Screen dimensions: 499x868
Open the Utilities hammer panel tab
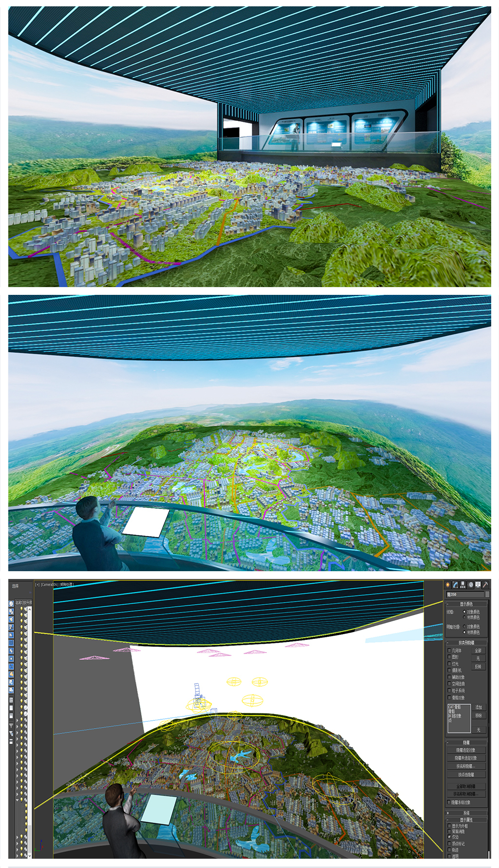(485, 585)
